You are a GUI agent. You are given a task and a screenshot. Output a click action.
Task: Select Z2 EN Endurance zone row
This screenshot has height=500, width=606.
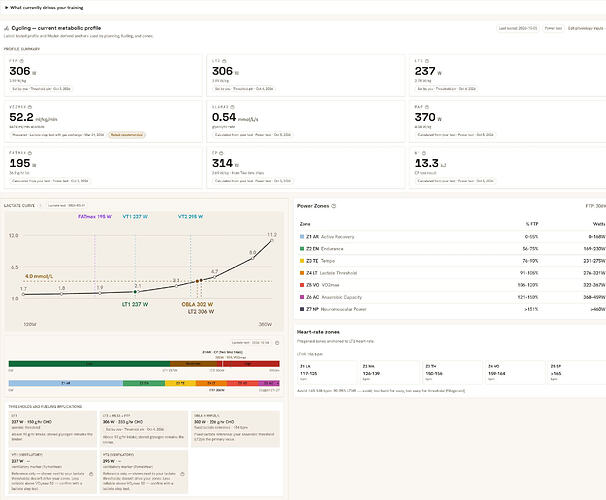pos(453,249)
